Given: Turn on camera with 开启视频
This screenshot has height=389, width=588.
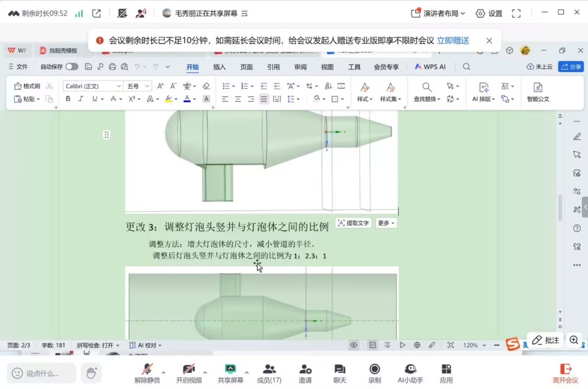Looking at the screenshot, I should pos(189,373).
